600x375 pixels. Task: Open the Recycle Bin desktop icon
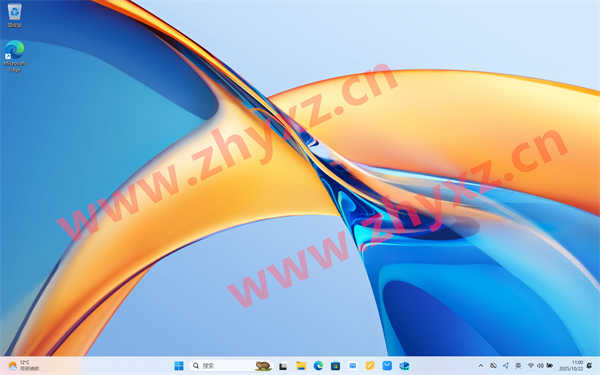point(15,15)
